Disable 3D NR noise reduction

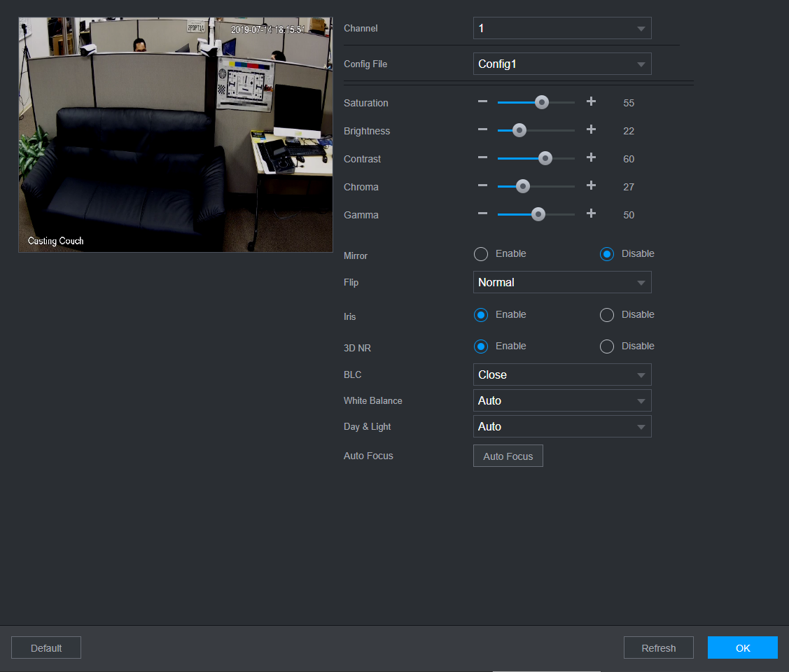pyautogui.click(x=607, y=346)
